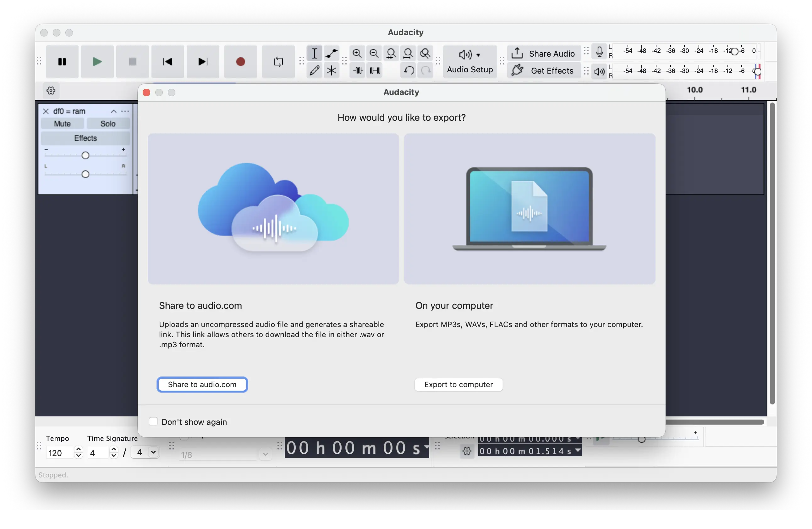
Task: Open the selection end time format dropdown
Action: 578,450
